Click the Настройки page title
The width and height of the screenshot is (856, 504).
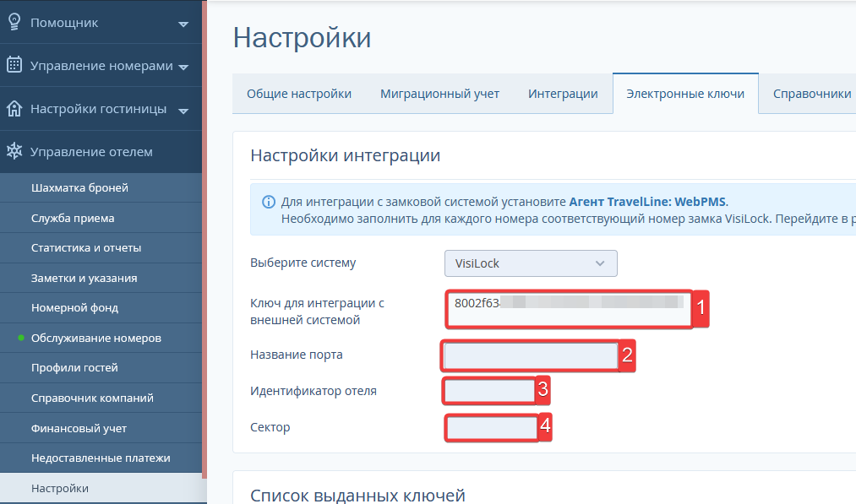302,38
